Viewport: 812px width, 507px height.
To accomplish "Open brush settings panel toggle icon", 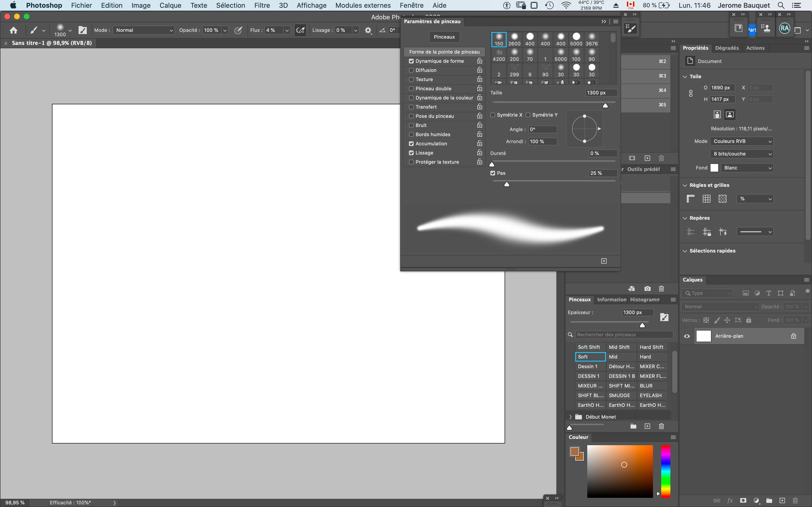I will point(83,30).
